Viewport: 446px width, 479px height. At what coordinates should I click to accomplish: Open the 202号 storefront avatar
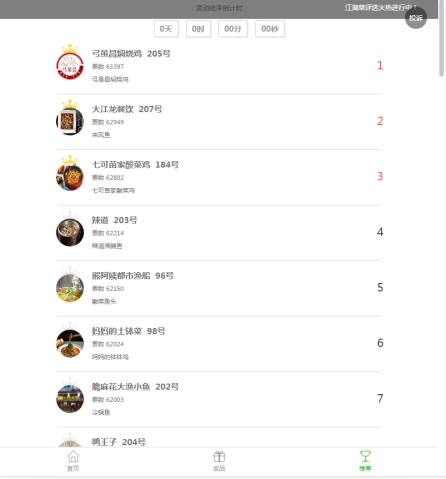click(70, 399)
